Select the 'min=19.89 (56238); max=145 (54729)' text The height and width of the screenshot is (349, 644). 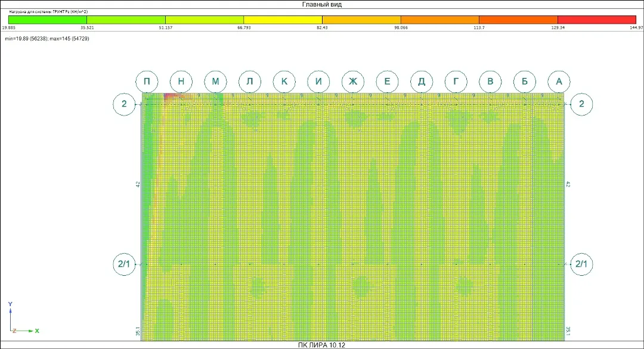point(47,39)
